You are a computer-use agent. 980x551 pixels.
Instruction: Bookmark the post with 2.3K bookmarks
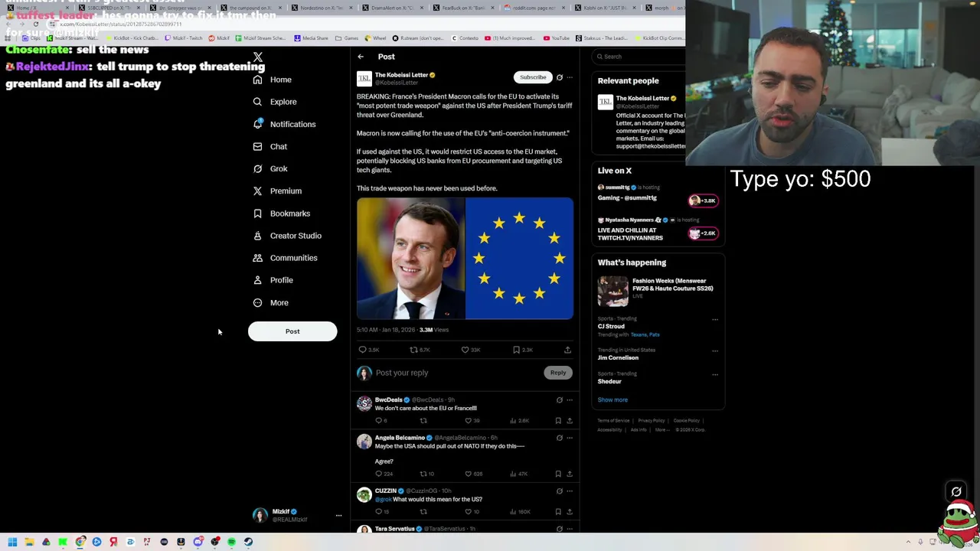pyautogui.click(x=516, y=350)
